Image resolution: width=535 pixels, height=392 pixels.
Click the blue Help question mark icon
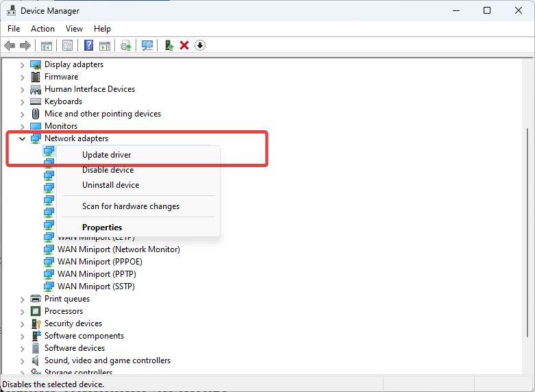pyautogui.click(x=89, y=45)
